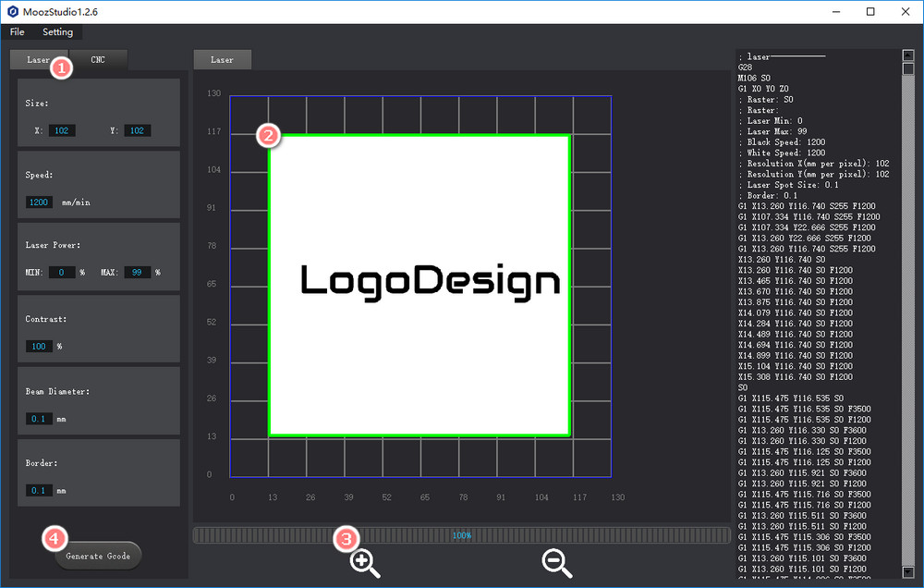Click the up arrow of the gcode scrollbar
Image resolution: width=924 pixels, height=588 pixels.
tap(906, 54)
